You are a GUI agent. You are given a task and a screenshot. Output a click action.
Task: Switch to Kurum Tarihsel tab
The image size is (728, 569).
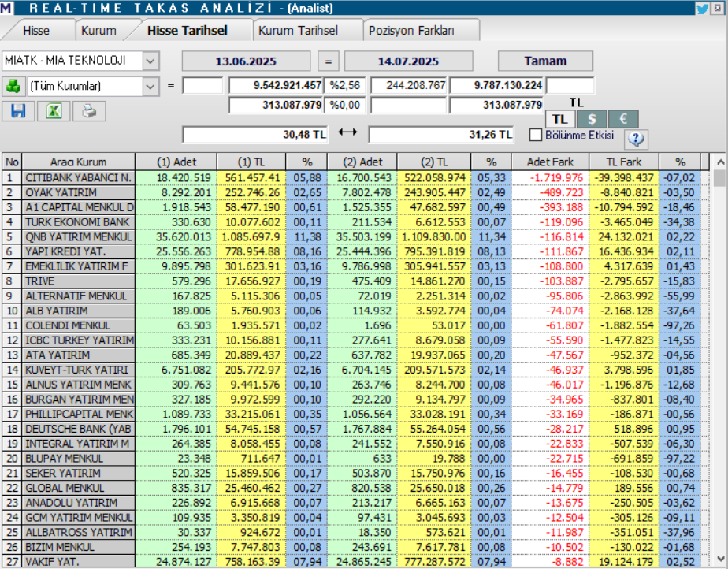[x=298, y=31]
